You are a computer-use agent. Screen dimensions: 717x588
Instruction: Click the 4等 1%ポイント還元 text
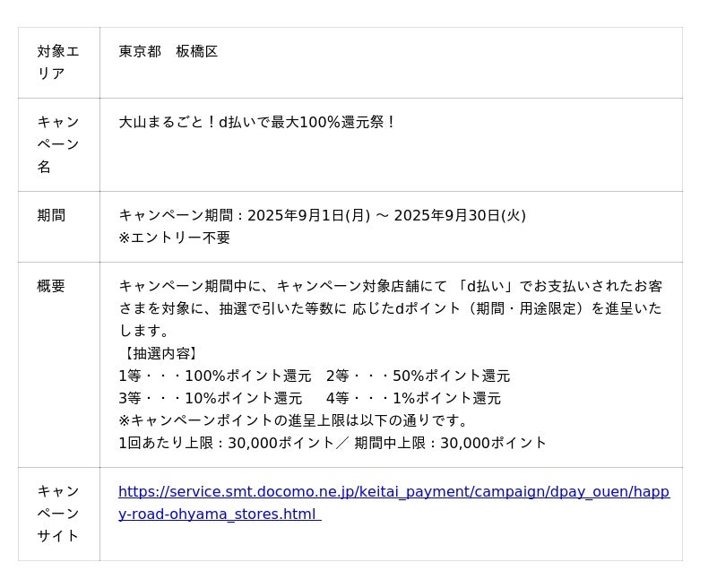click(x=413, y=398)
